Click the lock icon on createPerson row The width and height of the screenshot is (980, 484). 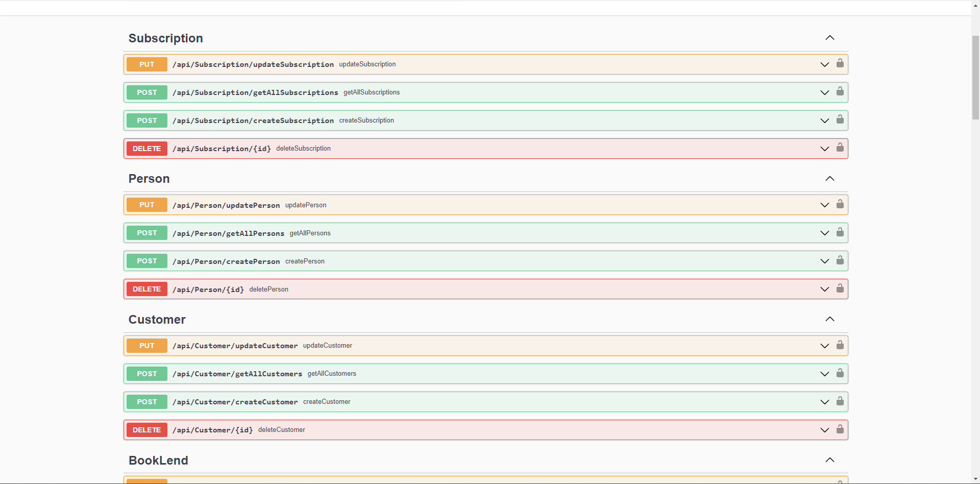point(840,260)
